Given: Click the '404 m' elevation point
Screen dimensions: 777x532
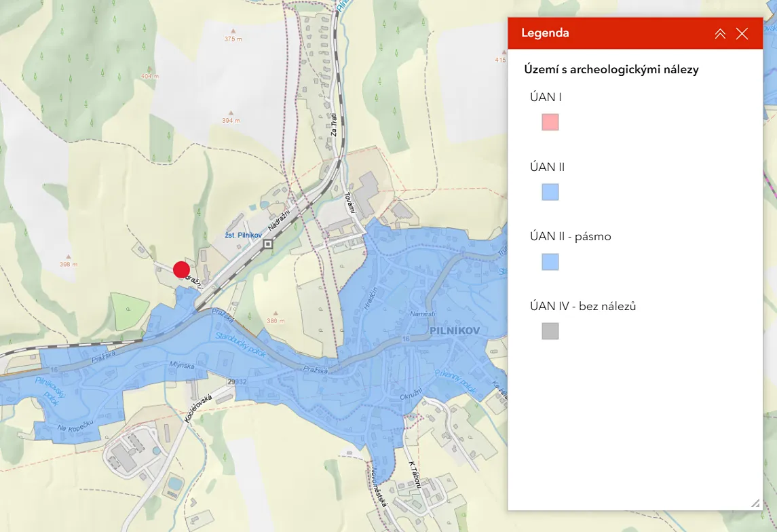Looking at the screenshot, I should tap(150, 74).
